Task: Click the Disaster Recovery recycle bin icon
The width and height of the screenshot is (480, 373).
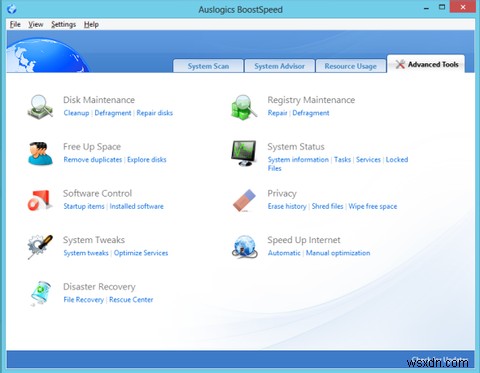Action: pos(40,293)
